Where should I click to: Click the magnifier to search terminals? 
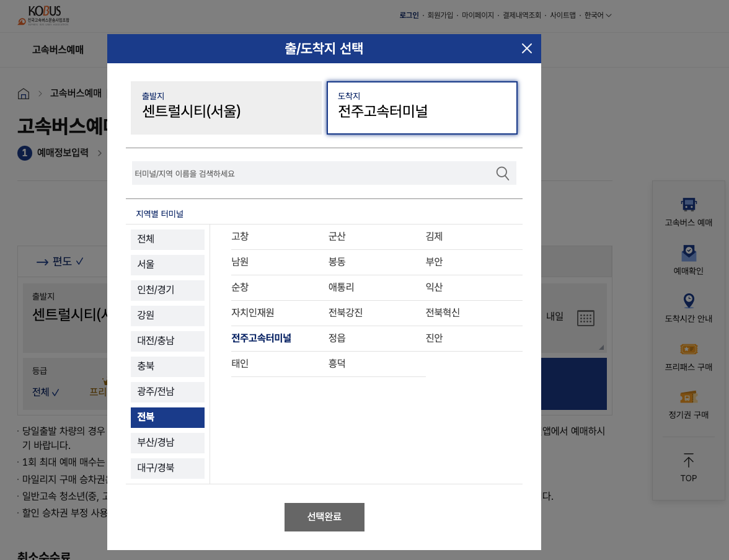[502, 173]
